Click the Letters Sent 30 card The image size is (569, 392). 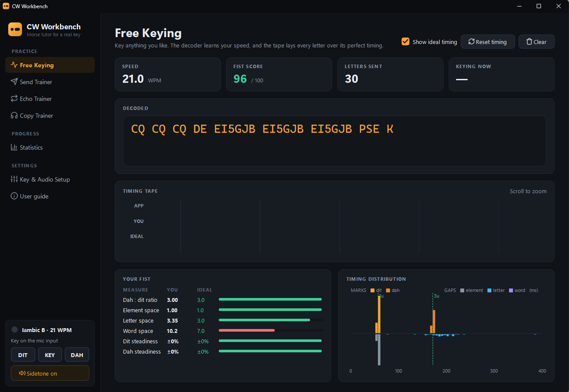tap(390, 74)
